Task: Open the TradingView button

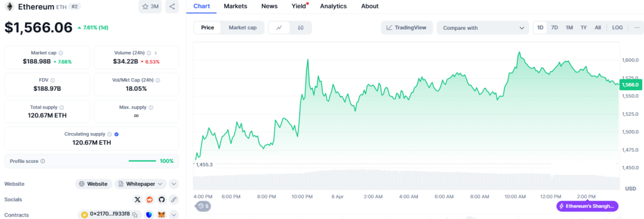Action: [407, 28]
